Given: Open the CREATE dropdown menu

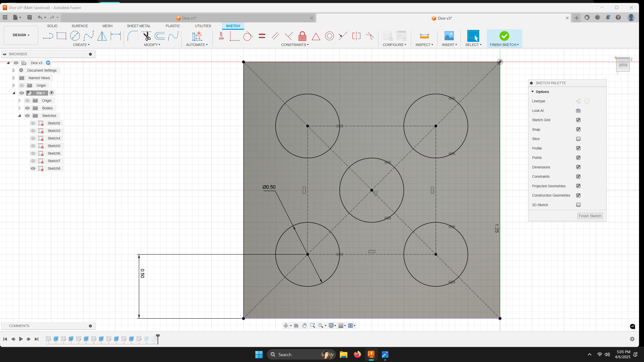Looking at the screenshot, I should pos(81,45).
